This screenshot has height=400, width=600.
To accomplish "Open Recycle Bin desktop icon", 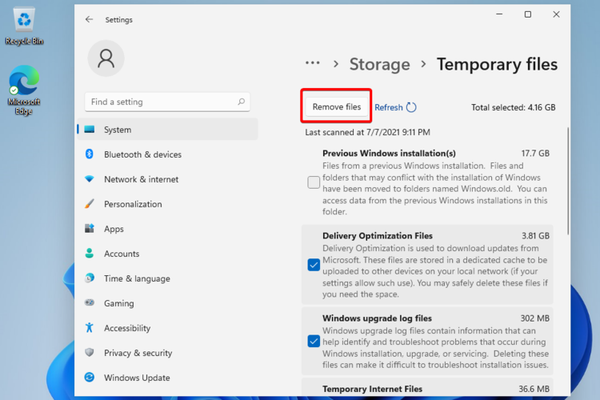I will point(24,27).
